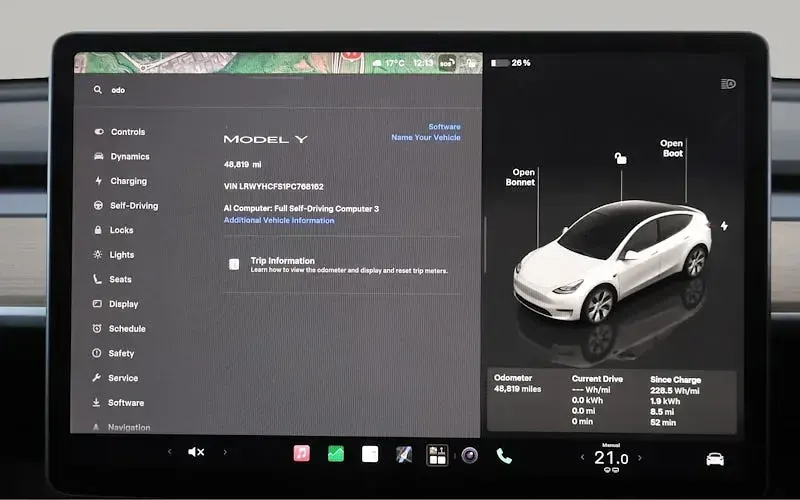Click the Dynamics car icon in sidebar
This screenshot has width=800, height=500.
point(98,156)
